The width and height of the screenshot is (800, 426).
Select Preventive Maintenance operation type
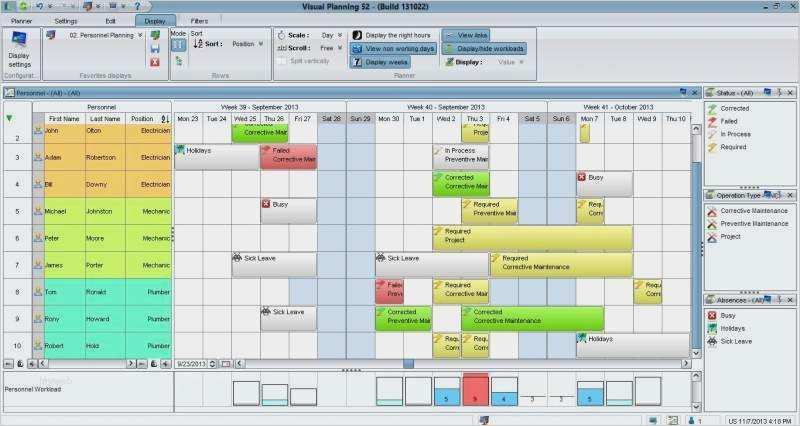[x=748, y=223]
